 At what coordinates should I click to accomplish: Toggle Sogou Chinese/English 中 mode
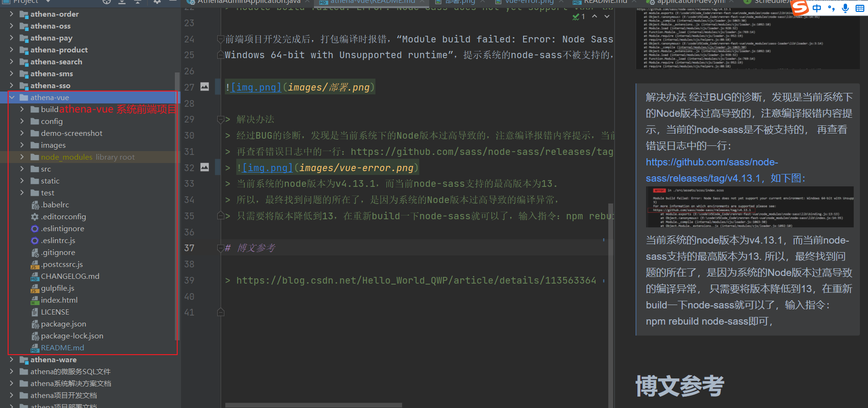point(817,8)
